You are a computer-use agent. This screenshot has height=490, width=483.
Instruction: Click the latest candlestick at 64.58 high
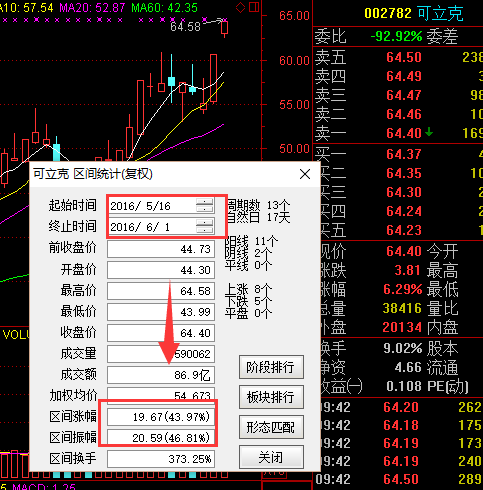[x=224, y=28]
